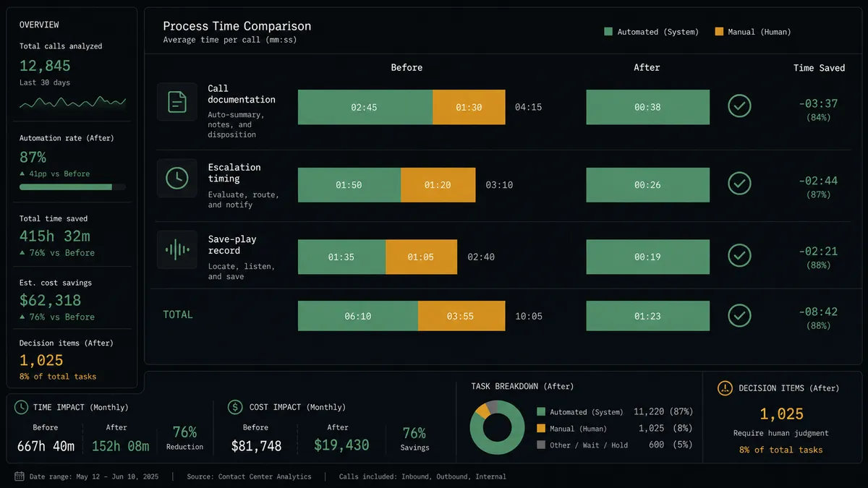
Task: Click the Automated (System) 11,220 breakdown row
Action: click(x=615, y=411)
